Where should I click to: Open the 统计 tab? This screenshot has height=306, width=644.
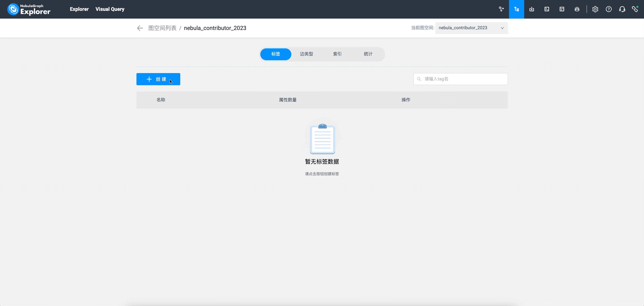point(368,54)
